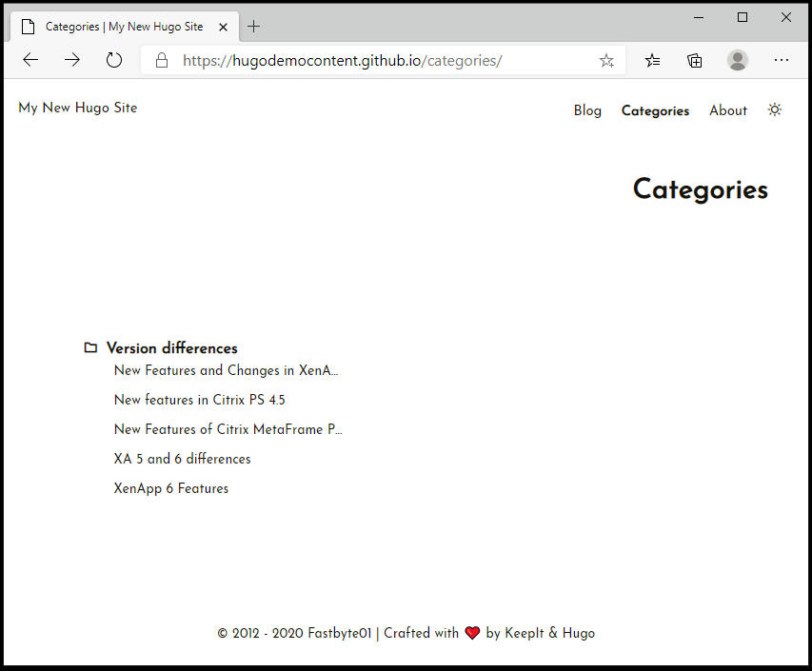Open the browser Settings and more menu
Image resolution: width=812 pixels, height=671 pixels.
pos(782,60)
